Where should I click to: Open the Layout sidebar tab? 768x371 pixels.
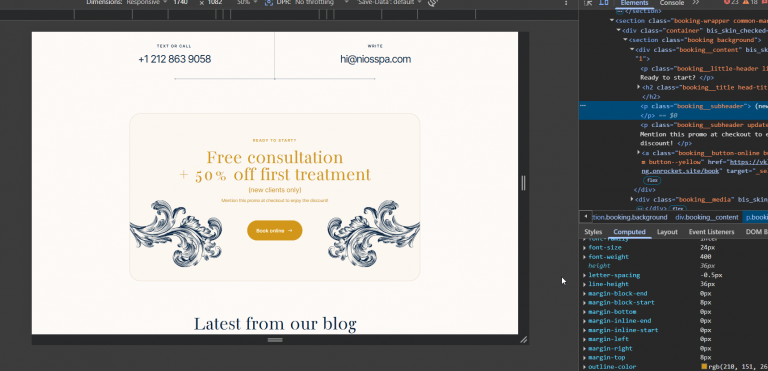tap(667, 232)
